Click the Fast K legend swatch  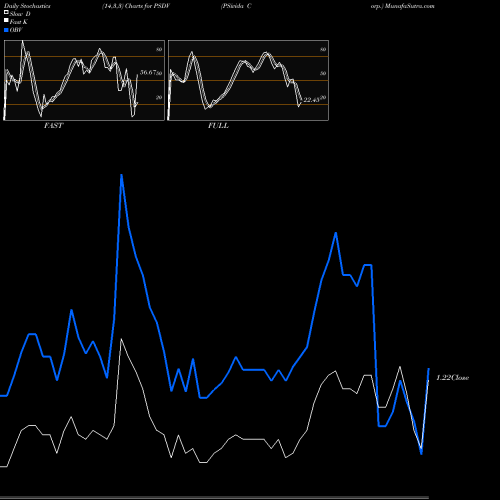tap(6, 20)
